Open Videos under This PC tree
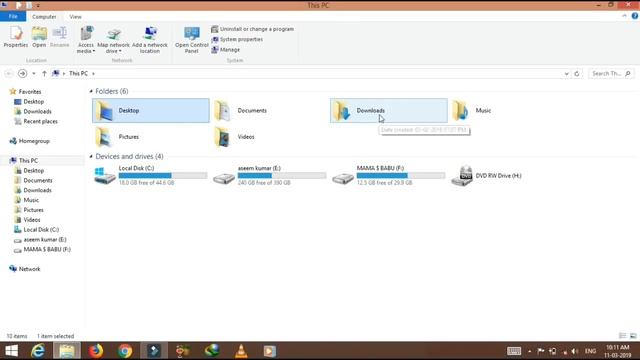The width and height of the screenshot is (640, 360). [x=27, y=220]
